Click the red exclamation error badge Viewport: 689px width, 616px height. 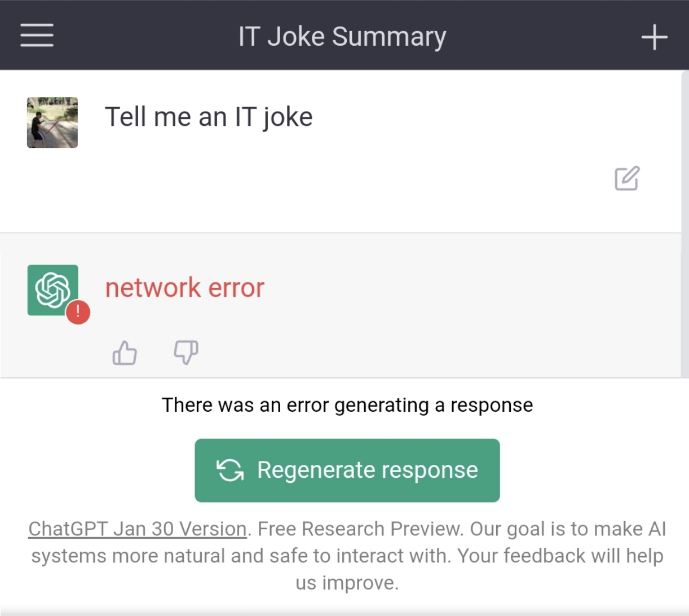(x=78, y=313)
